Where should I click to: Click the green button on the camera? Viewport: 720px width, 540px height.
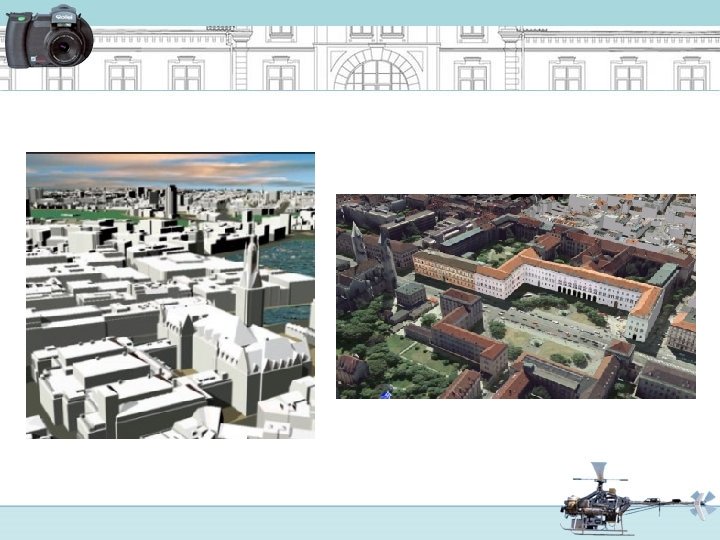(21, 19)
